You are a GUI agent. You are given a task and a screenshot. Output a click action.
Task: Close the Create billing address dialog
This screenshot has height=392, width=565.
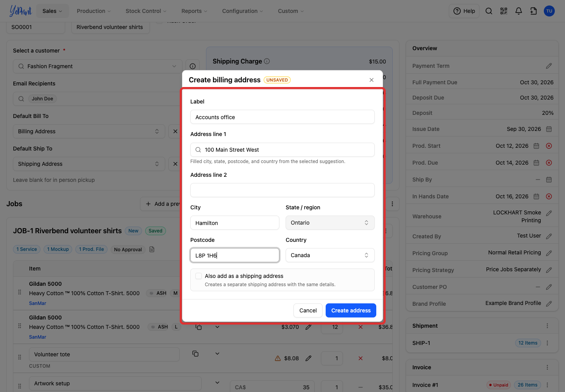click(x=372, y=80)
